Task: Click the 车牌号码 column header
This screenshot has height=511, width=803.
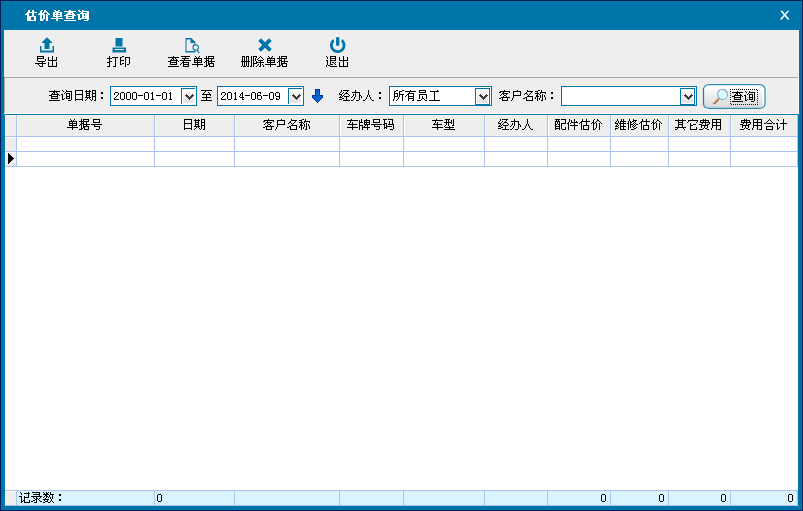Action: (x=371, y=125)
